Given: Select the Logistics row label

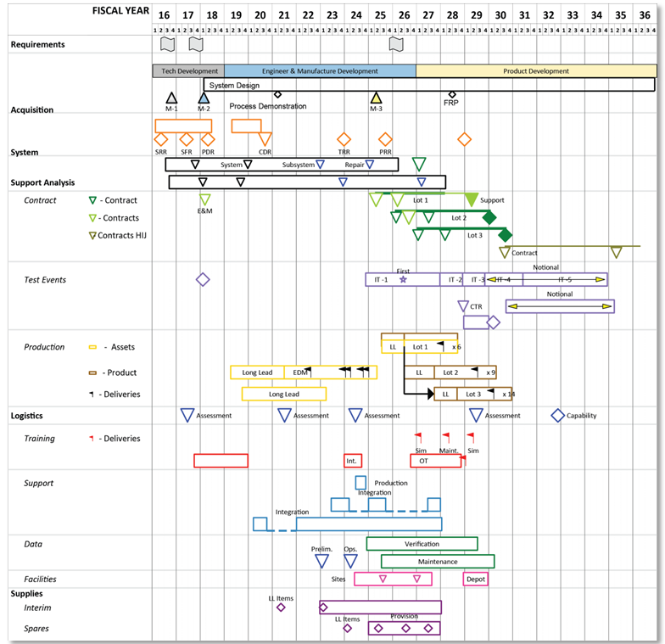Looking at the screenshot, I should tap(27, 416).
